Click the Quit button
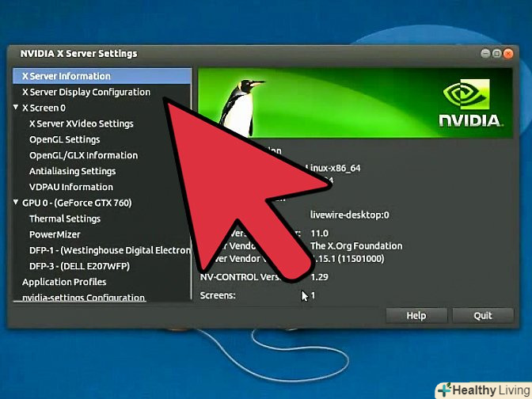Screen dimensions: 532x399 coord(483,316)
